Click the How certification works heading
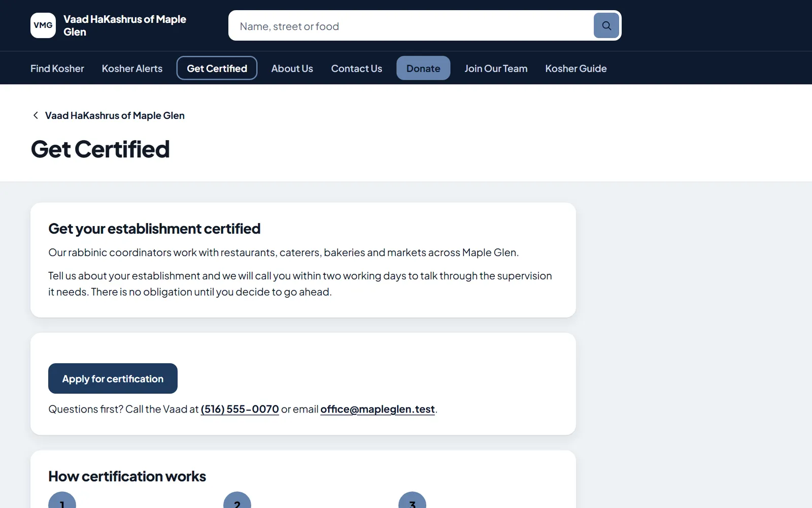Viewport: 812px width, 508px height. [x=127, y=477]
